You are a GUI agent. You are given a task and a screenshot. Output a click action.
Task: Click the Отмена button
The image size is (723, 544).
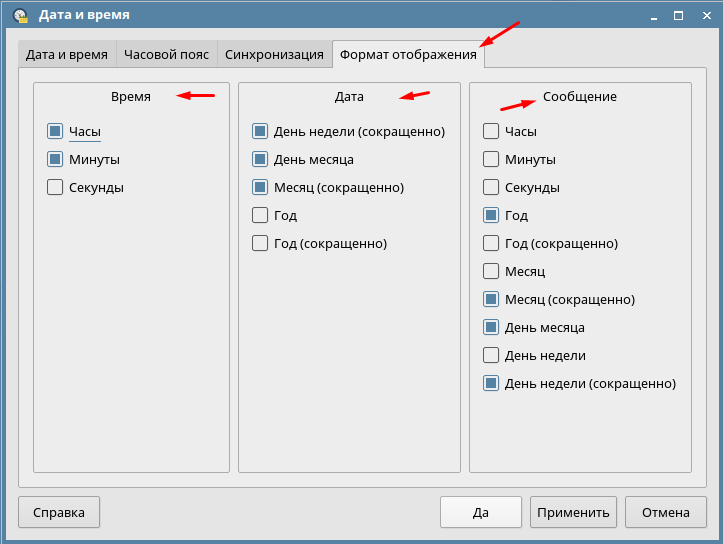click(666, 512)
